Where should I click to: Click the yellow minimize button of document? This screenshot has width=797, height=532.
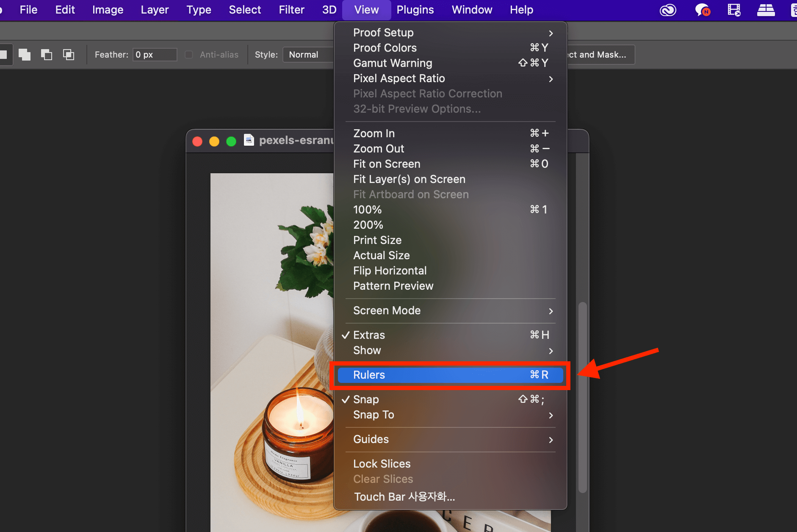214,141
